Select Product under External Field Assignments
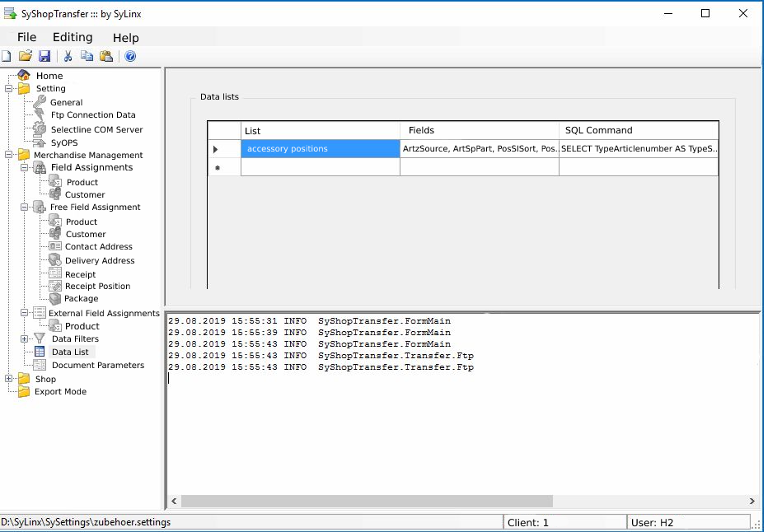 [82, 326]
